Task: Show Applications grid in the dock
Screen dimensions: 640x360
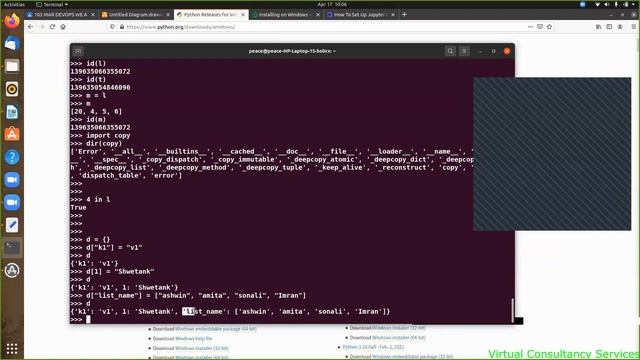Action: point(12,349)
